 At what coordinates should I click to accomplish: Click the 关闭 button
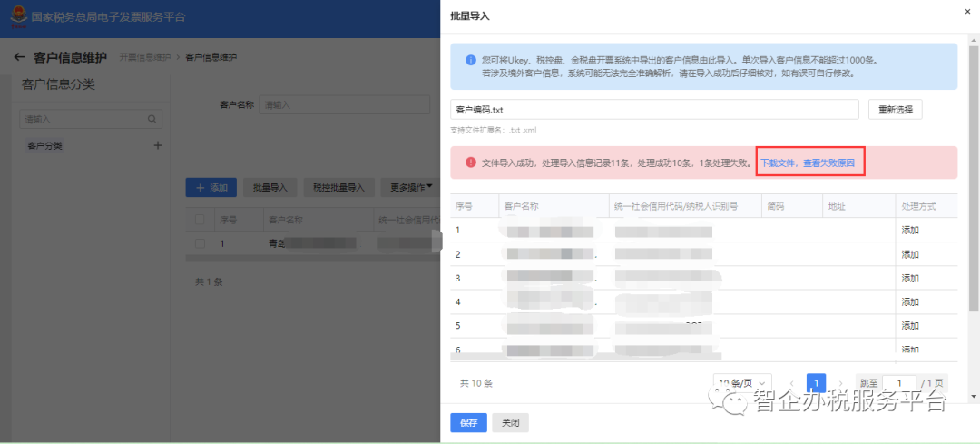click(510, 423)
